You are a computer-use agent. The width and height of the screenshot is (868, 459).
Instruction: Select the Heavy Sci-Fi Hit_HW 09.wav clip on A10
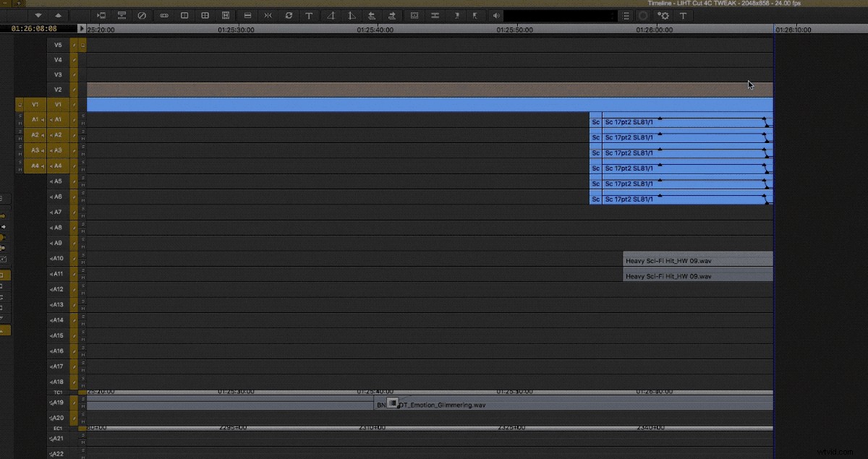(697, 260)
